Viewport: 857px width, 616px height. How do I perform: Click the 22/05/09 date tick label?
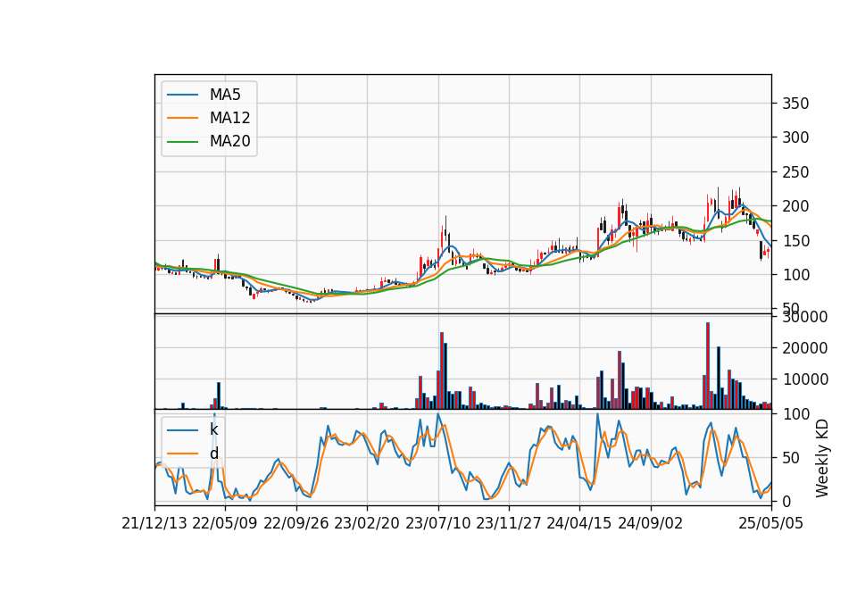[225, 523]
